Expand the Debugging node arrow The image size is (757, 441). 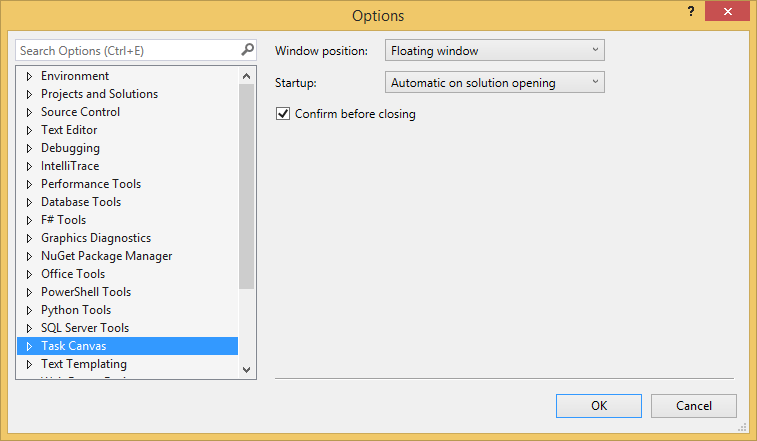click(29, 148)
